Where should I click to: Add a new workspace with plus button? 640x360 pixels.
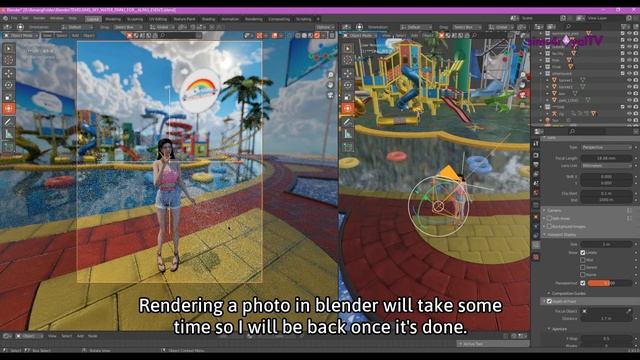click(x=318, y=19)
